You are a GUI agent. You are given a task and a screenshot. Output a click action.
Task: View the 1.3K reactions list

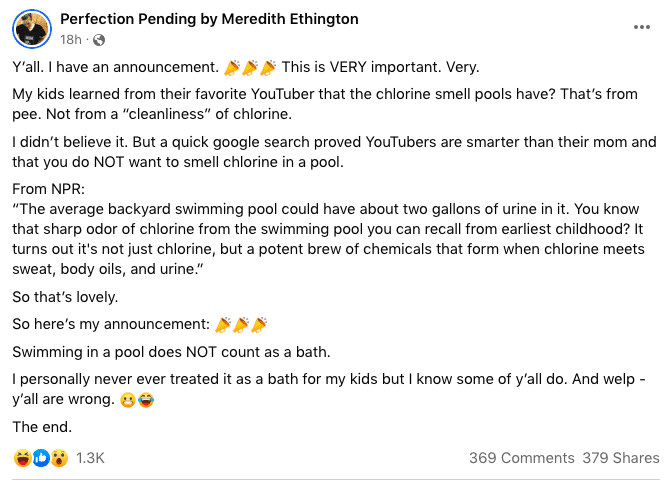coord(90,458)
